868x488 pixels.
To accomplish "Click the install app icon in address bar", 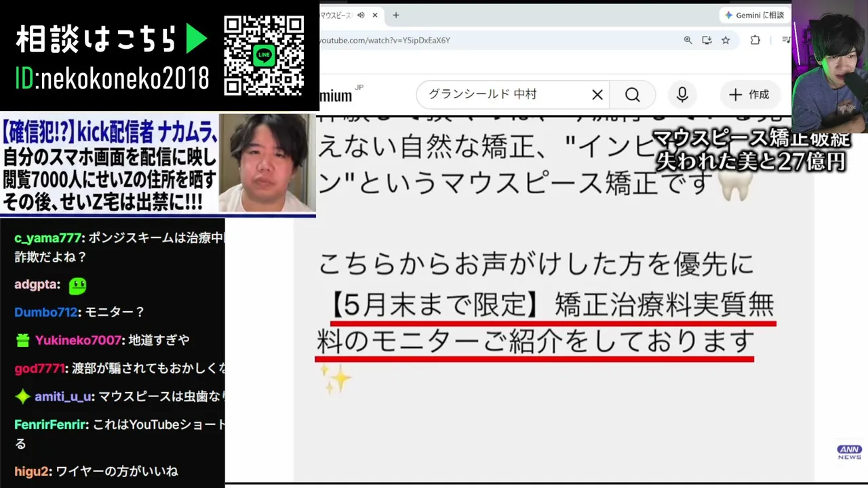I will coord(707,40).
